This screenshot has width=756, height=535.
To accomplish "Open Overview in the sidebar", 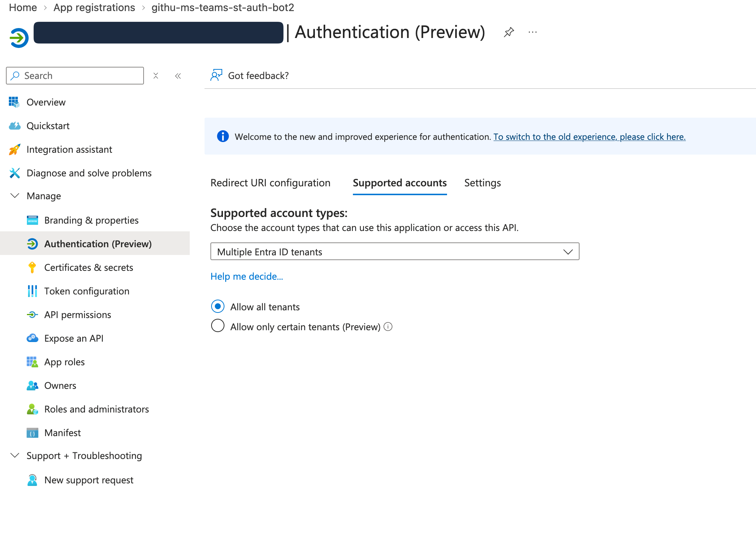I will pyautogui.click(x=95, y=102).
